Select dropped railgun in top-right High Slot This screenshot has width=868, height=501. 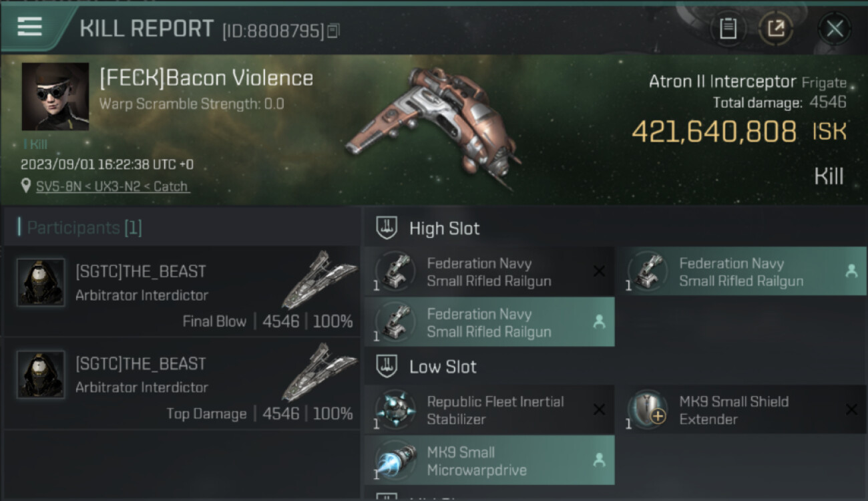point(741,271)
